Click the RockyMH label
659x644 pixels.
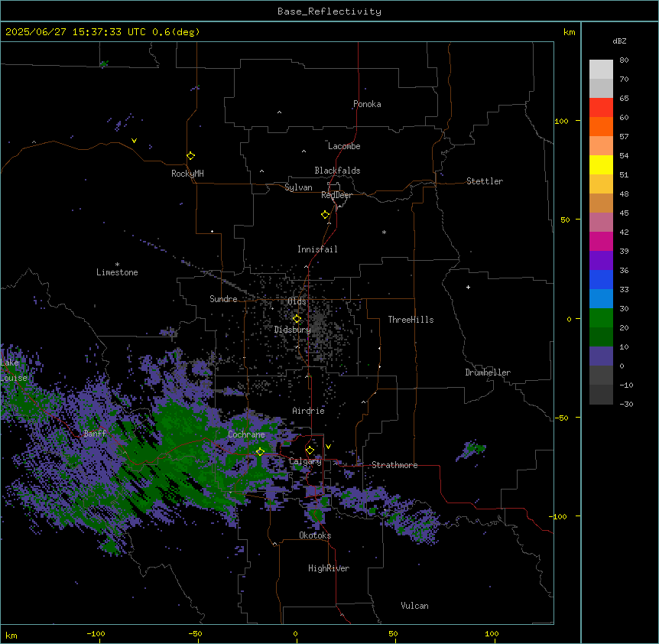point(187,174)
